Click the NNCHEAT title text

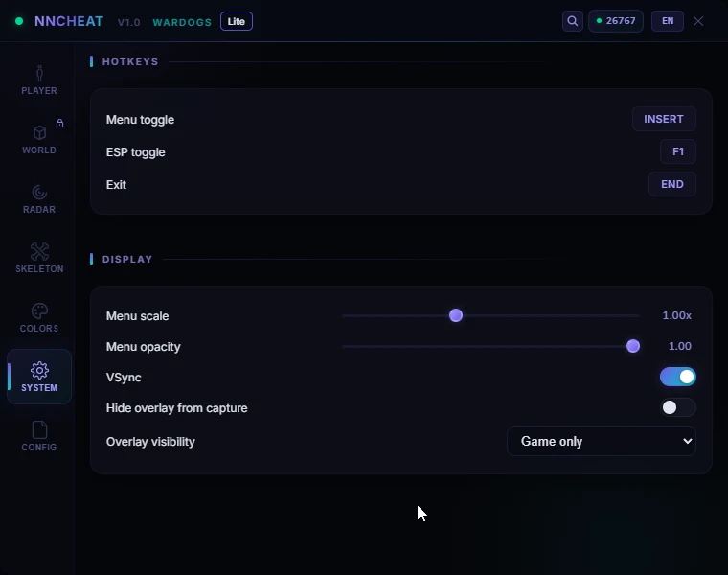click(x=69, y=21)
